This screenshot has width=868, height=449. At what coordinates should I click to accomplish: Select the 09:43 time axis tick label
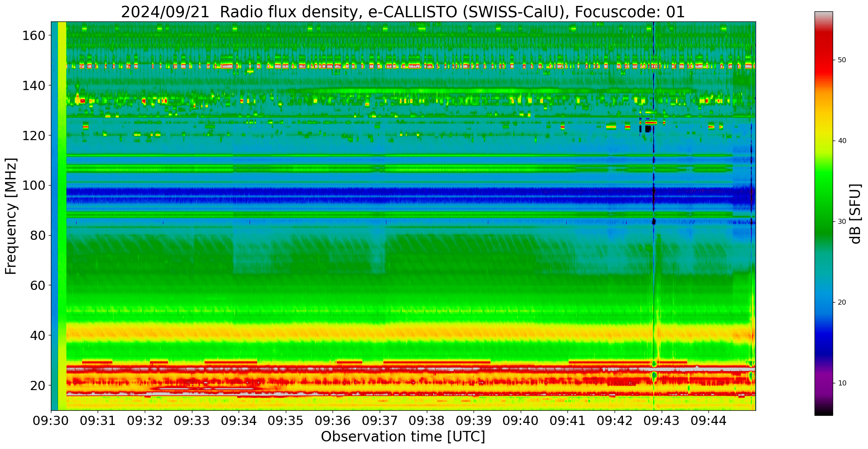click(x=661, y=420)
